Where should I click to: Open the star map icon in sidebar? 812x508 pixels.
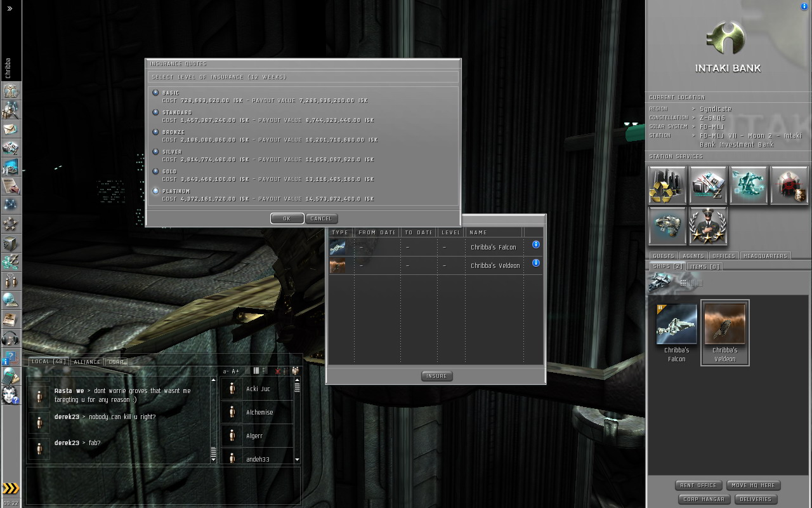tap(11, 204)
